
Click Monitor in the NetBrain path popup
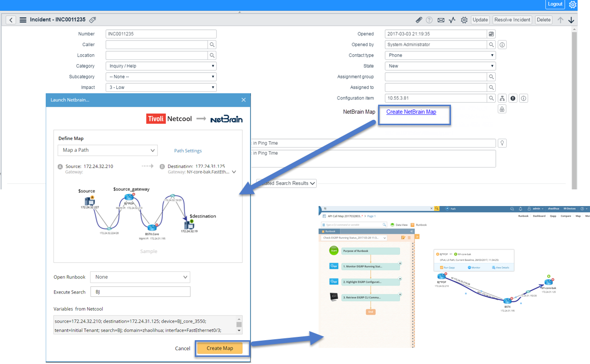[474, 267]
